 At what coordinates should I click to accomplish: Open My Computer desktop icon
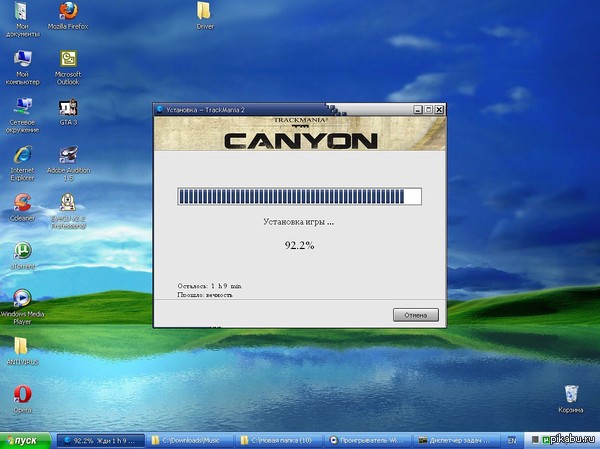point(22,67)
